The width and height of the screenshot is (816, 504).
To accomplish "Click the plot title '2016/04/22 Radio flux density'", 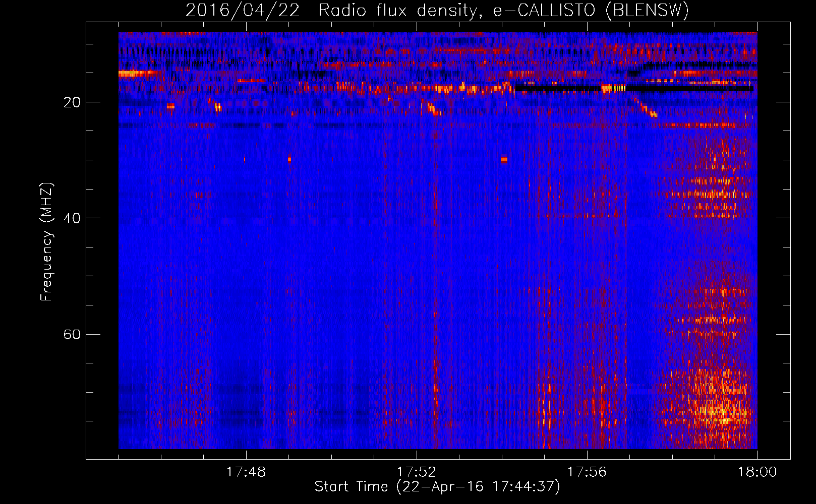I will pyautogui.click(x=437, y=10).
